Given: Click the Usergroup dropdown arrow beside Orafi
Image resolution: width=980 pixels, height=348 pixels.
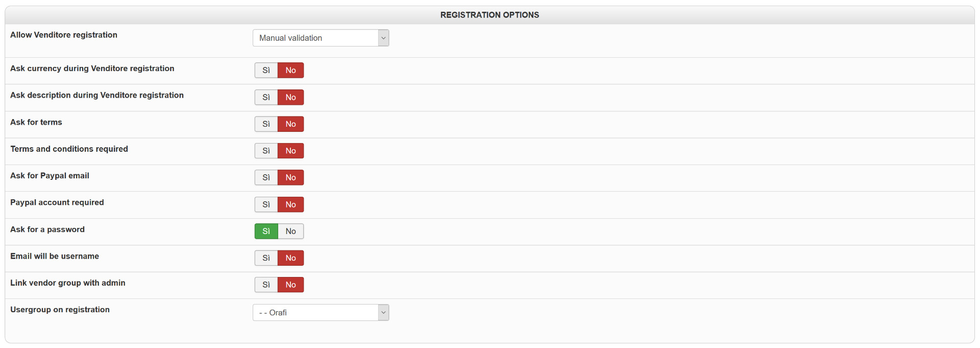Looking at the screenshot, I should click(x=383, y=313).
